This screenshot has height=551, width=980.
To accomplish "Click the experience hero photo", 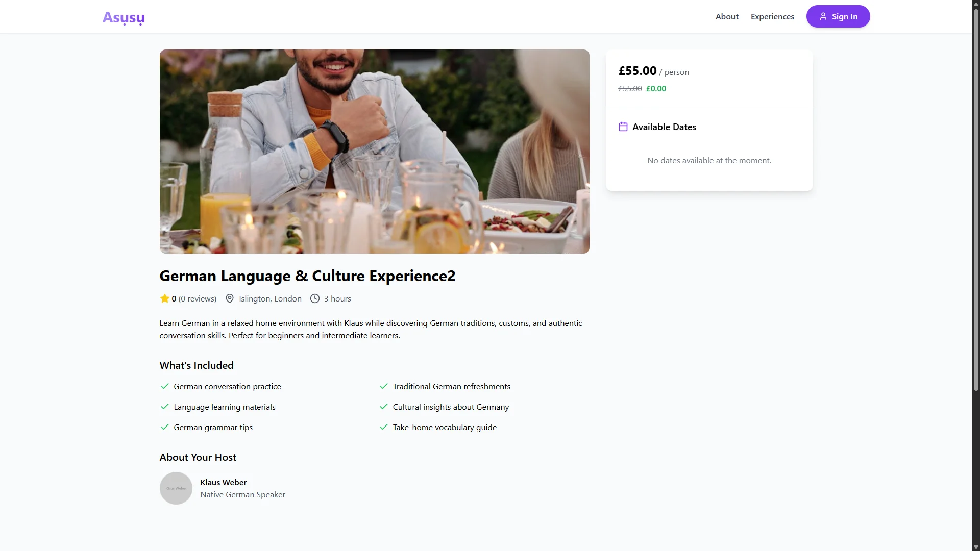I will click(x=375, y=152).
